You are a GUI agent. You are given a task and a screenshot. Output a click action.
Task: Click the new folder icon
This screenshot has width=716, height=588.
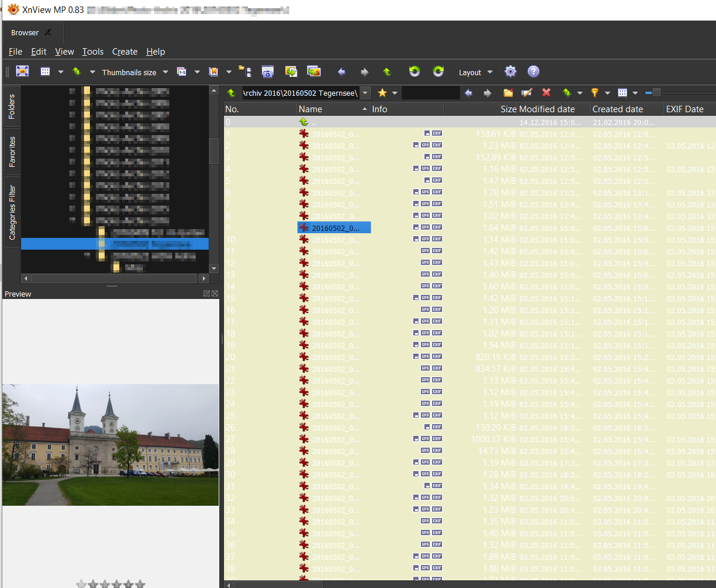[508, 93]
